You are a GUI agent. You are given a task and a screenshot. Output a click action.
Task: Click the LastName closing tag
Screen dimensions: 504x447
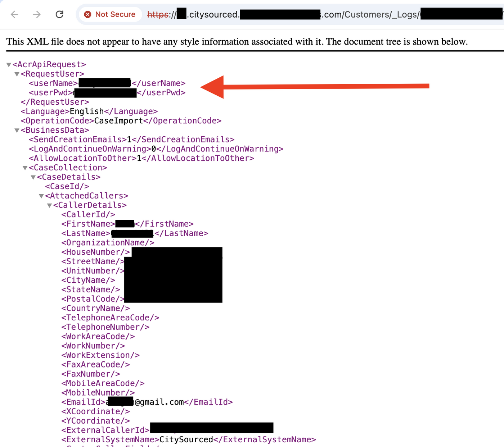click(181, 233)
